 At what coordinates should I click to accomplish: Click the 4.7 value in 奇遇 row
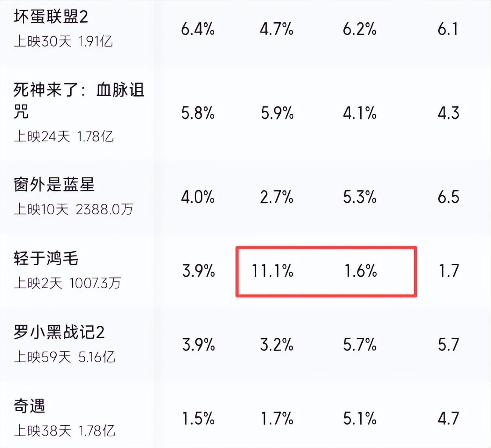448,419
